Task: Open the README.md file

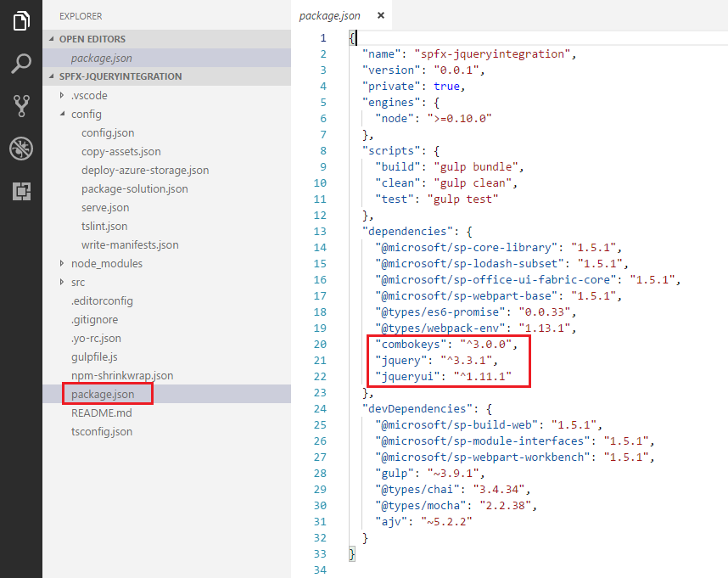Action: click(101, 412)
